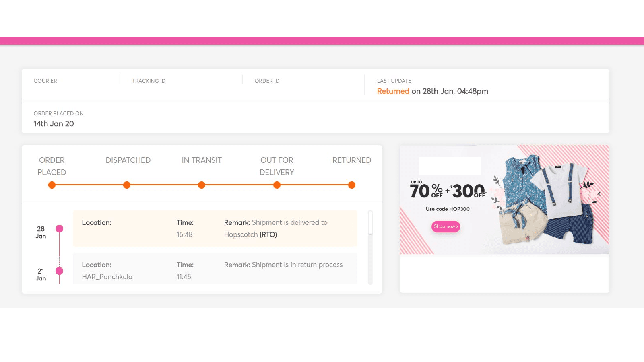
Task: Click the Order Placed On date 14th Jan 20
Action: [54, 124]
